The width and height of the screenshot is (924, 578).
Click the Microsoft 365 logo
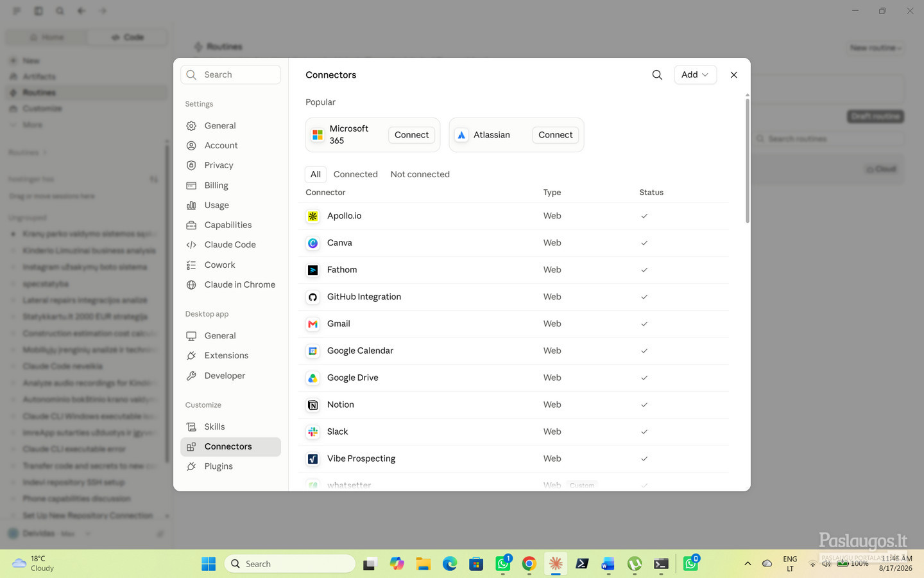click(318, 135)
